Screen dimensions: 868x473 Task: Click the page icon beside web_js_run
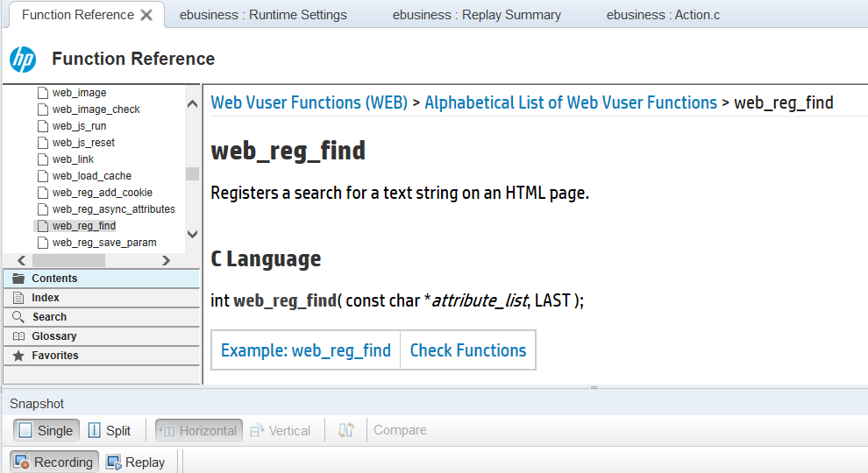point(43,126)
